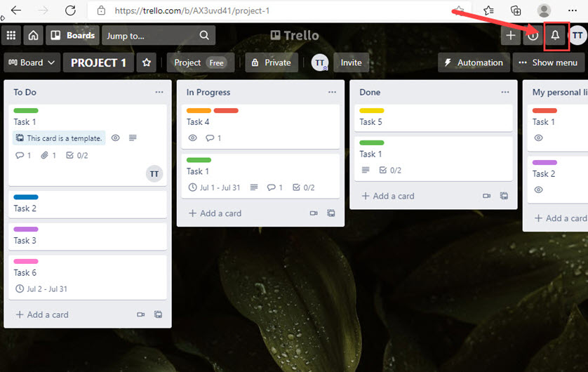This screenshot has width=588, height=372.
Task: Open the Automation menu
Action: 474,62
